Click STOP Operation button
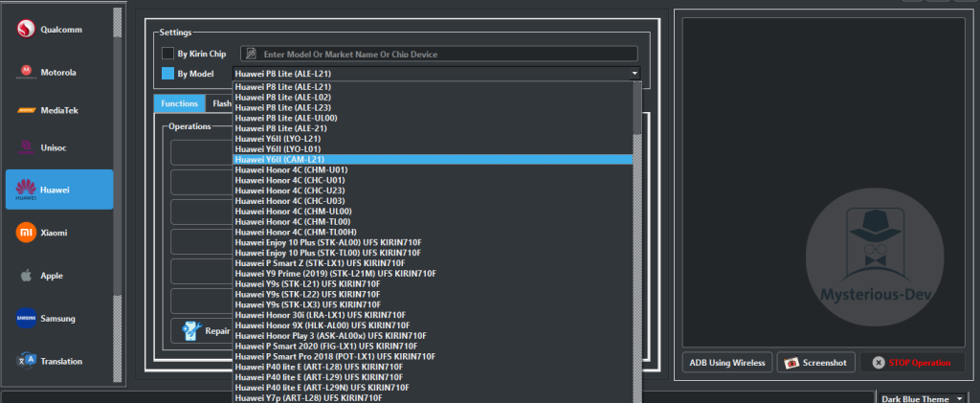The height and width of the screenshot is (403, 980). point(912,363)
